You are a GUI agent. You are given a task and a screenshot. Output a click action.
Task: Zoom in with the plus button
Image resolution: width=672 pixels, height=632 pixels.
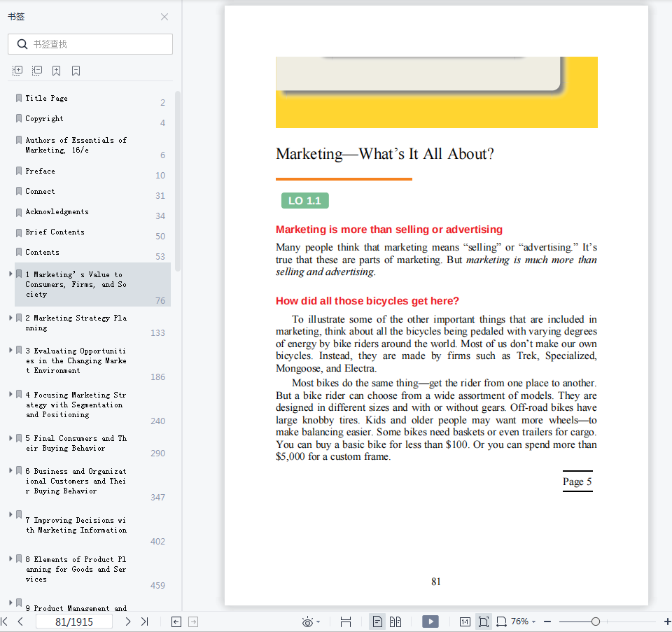click(667, 622)
